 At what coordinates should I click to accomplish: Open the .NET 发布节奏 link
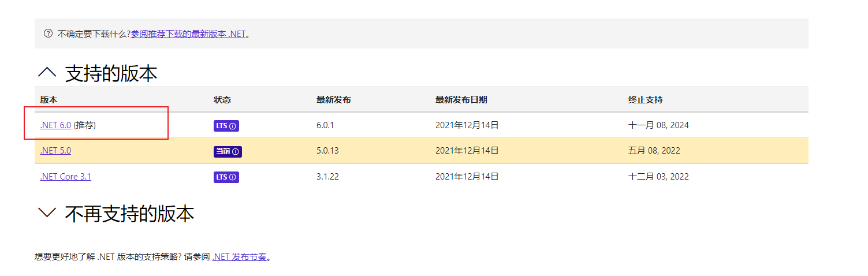click(x=240, y=257)
